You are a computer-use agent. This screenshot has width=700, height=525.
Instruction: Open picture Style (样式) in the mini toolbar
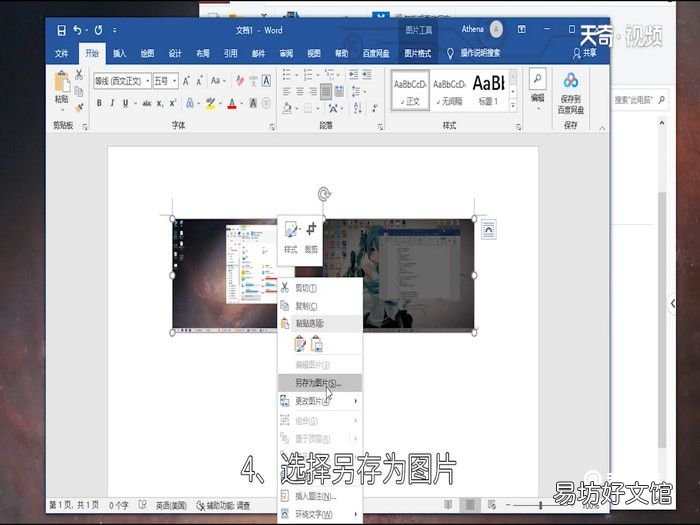[291, 238]
